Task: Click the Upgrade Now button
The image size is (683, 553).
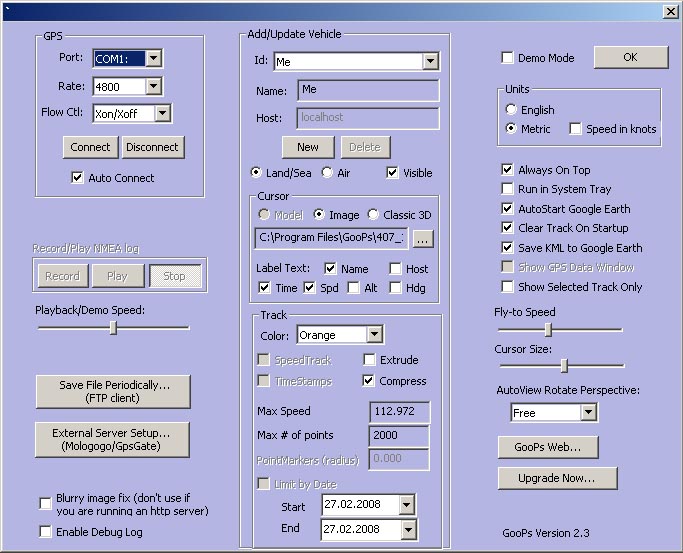Action: (557, 478)
